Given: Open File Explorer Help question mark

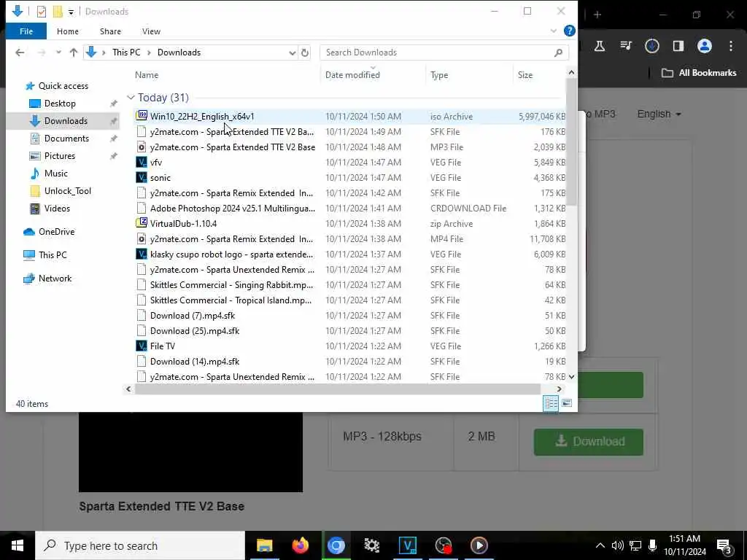Looking at the screenshot, I should [569, 31].
